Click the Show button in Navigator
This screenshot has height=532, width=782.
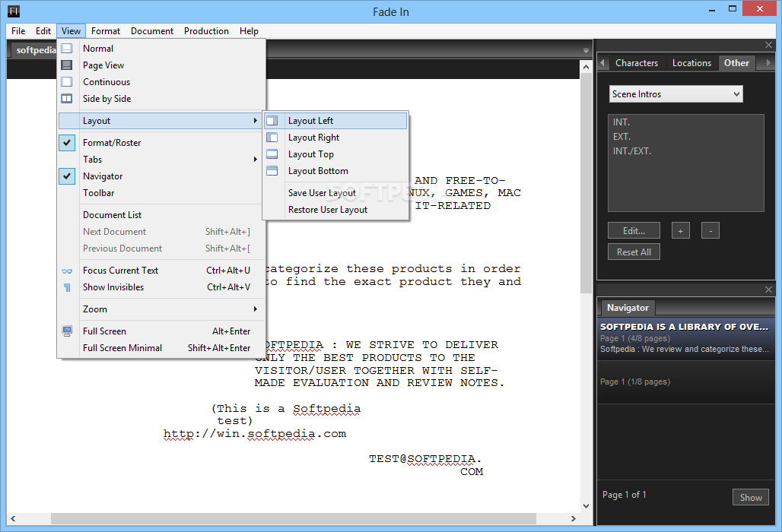(x=751, y=497)
